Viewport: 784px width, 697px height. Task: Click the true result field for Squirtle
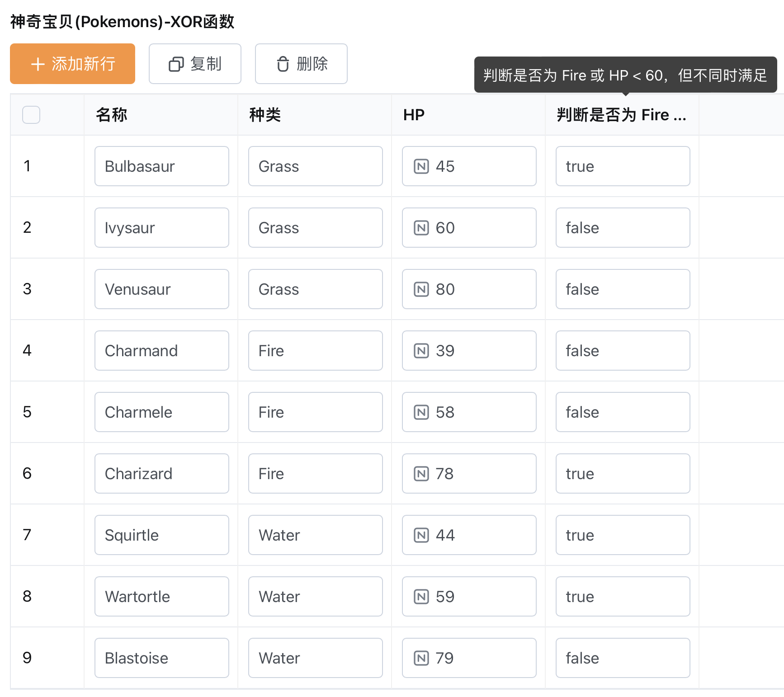coord(623,535)
